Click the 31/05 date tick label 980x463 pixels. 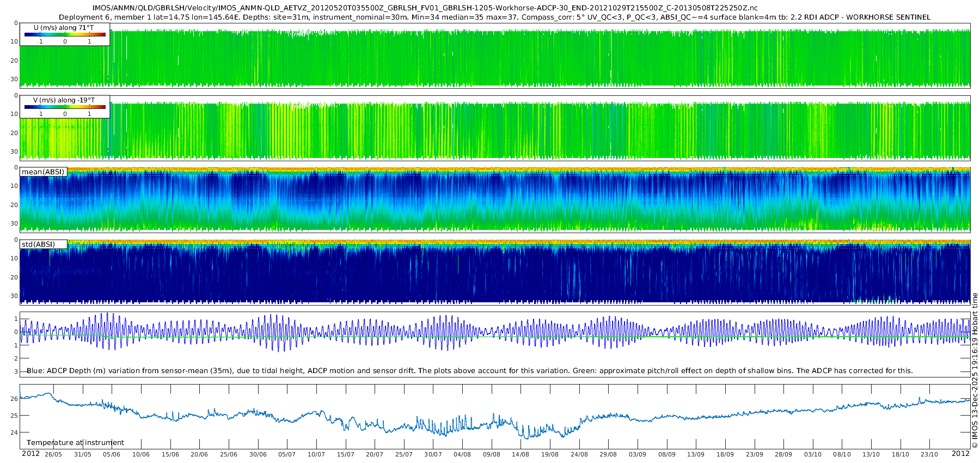[x=83, y=454]
